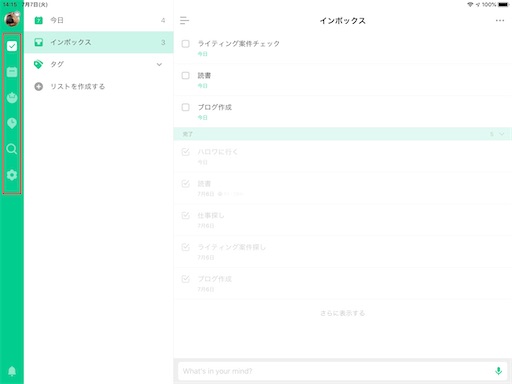
Task: Open the Settings gear icon in sidebar
Action: click(12, 175)
